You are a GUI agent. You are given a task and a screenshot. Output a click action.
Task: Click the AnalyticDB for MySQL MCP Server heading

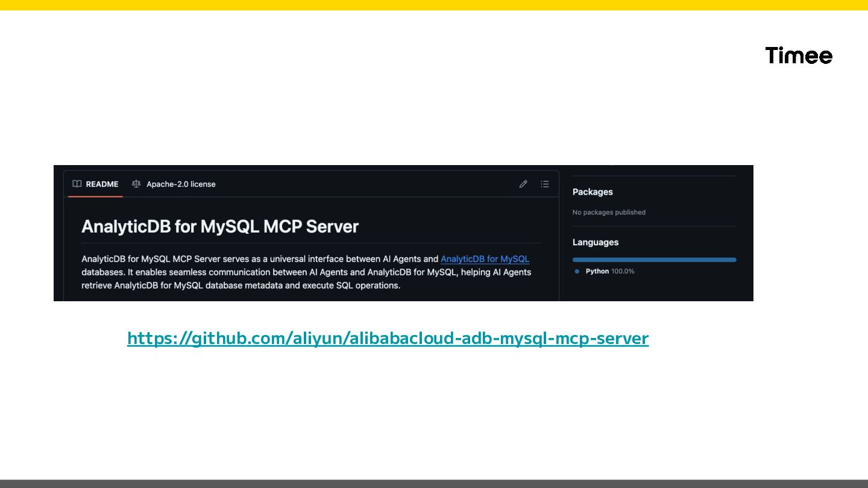(x=220, y=227)
